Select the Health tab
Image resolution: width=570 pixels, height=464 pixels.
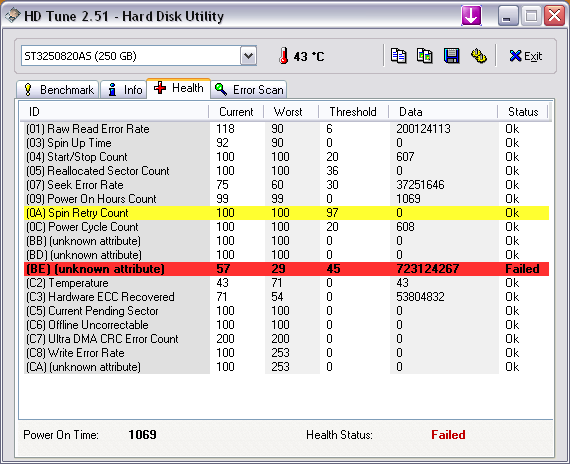(x=178, y=88)
